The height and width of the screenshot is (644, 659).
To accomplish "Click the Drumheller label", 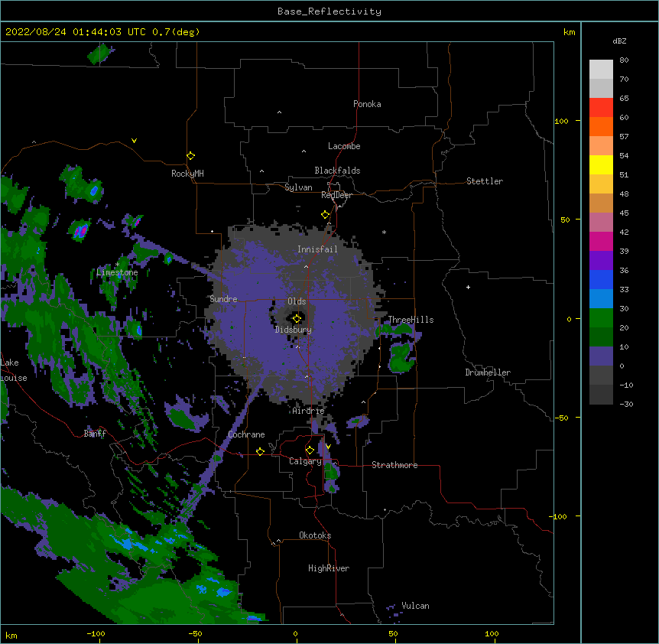I will [488, 373].
